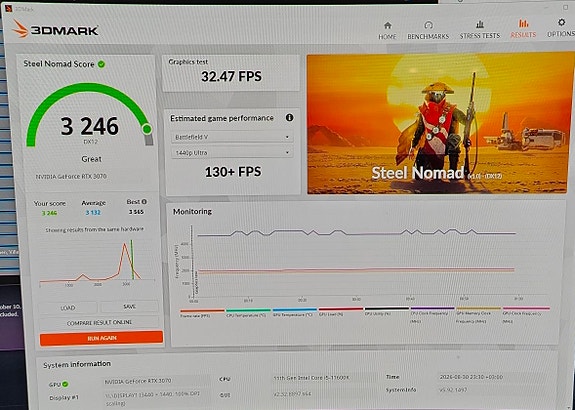Click green checkmark beside Steel Nomad Score
Image resolution: width=575 pixels, height=410 pixels.
(x=102, y=65)
